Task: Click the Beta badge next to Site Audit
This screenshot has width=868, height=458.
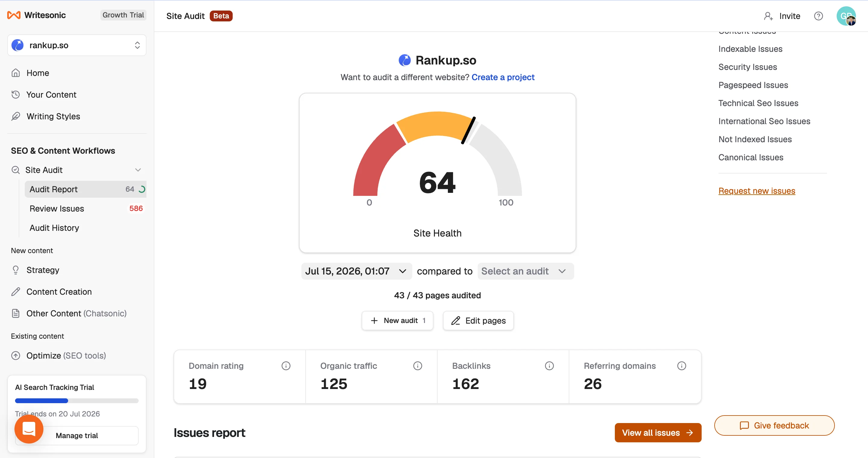Action: point(221,16)
